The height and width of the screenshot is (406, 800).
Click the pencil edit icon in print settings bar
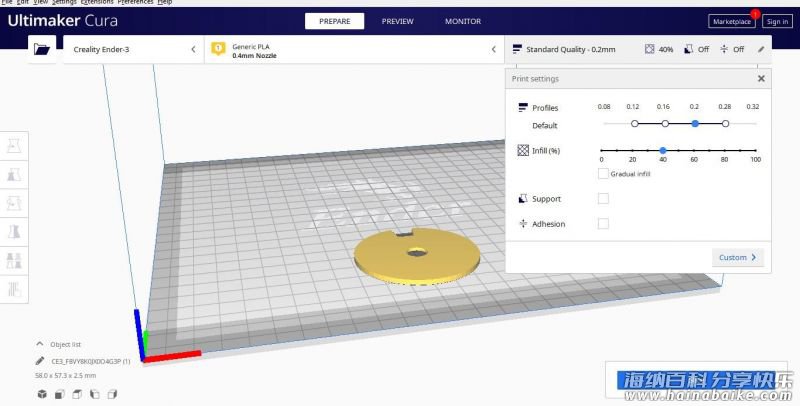tap(761, 49)
